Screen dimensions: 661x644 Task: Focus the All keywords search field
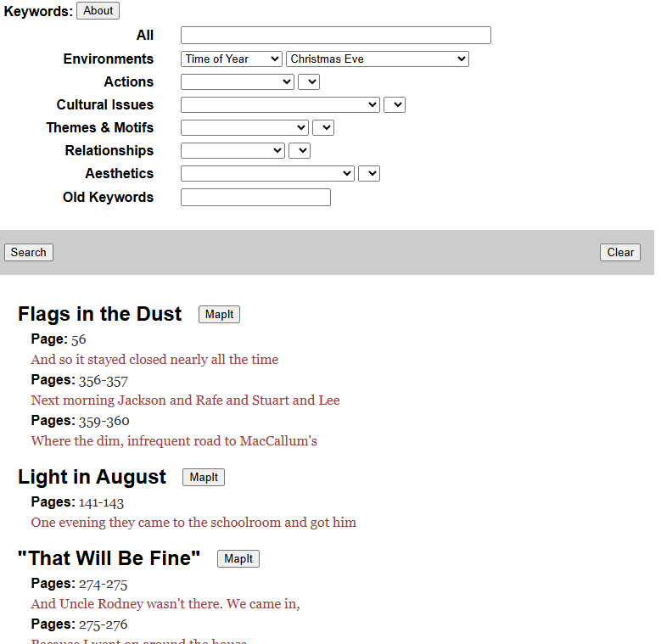click(x=335, y=35)
